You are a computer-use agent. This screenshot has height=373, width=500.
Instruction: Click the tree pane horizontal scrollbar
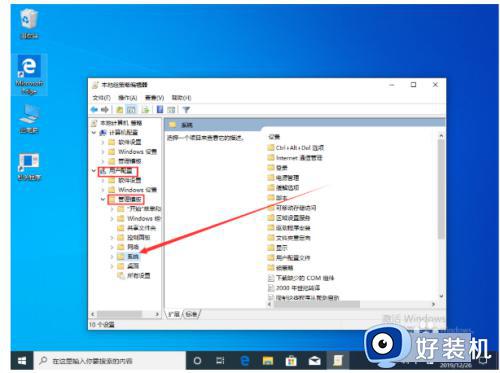click(119, 314)
